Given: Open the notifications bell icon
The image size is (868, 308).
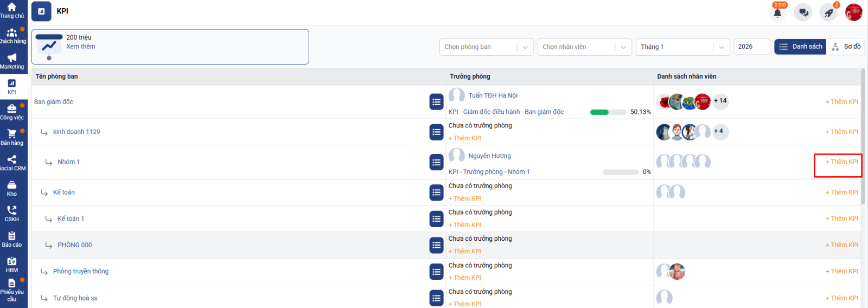Looking at the screenshot, I should (x=777, y=12).
